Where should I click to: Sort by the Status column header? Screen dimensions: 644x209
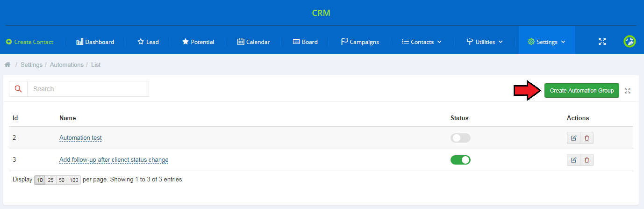[x=459, y=118]
